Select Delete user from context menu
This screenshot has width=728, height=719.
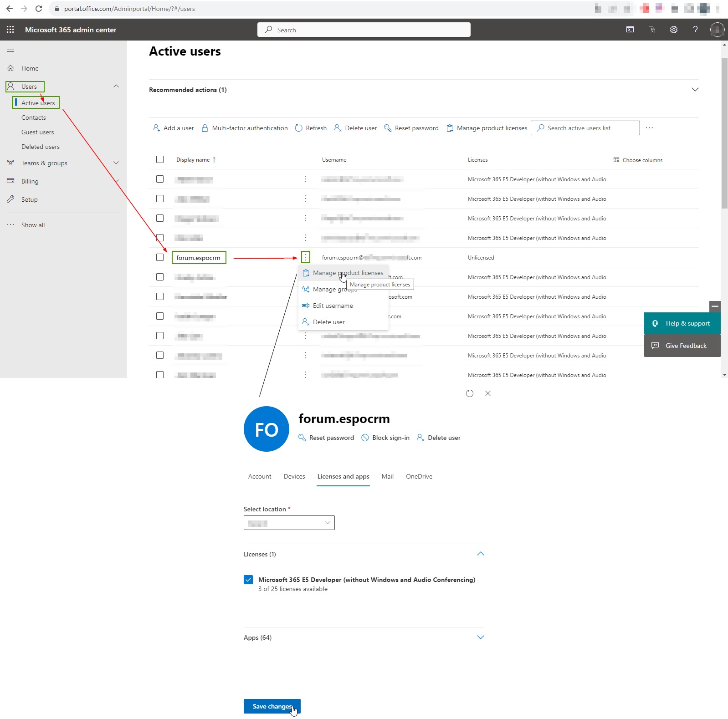point(343,322)
